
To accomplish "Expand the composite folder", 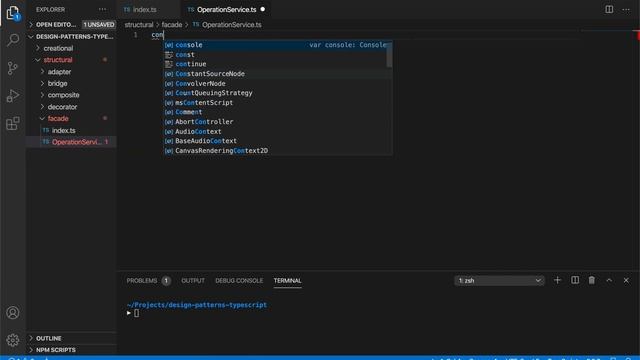I will coord(72,95).
